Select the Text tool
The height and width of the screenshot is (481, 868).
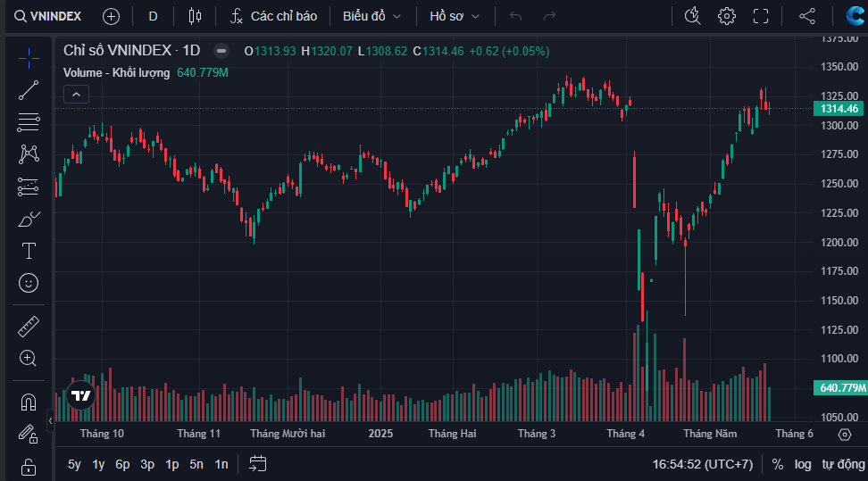[x=29, y=252]
